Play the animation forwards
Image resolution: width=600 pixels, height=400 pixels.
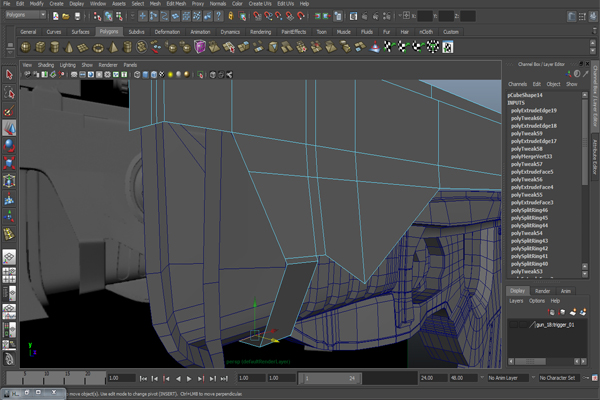pos(189,379)
